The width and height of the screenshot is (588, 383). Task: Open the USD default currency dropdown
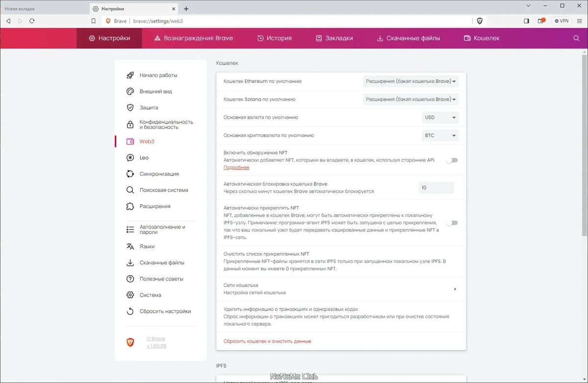click(x=440, y=118)
